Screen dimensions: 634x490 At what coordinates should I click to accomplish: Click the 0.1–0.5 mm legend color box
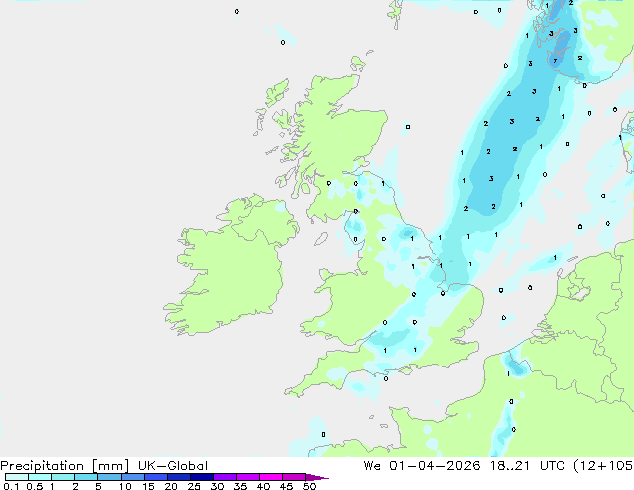tap(17, 477)
